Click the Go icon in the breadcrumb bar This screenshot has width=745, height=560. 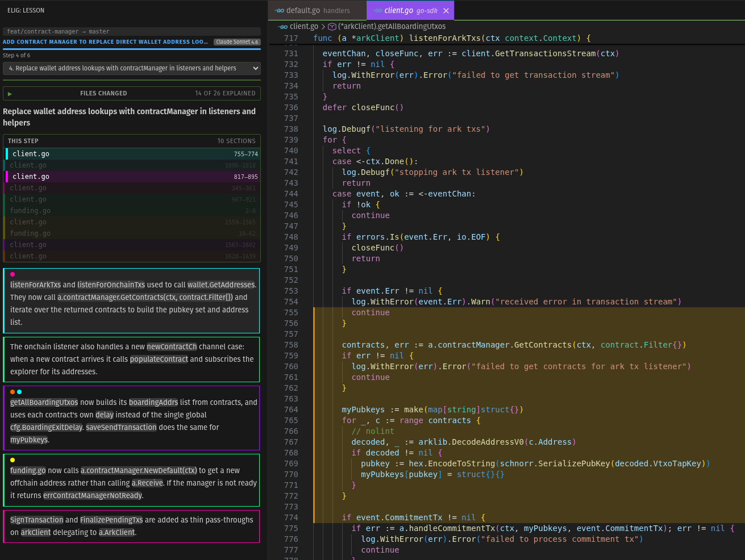[x=282, y=26]
